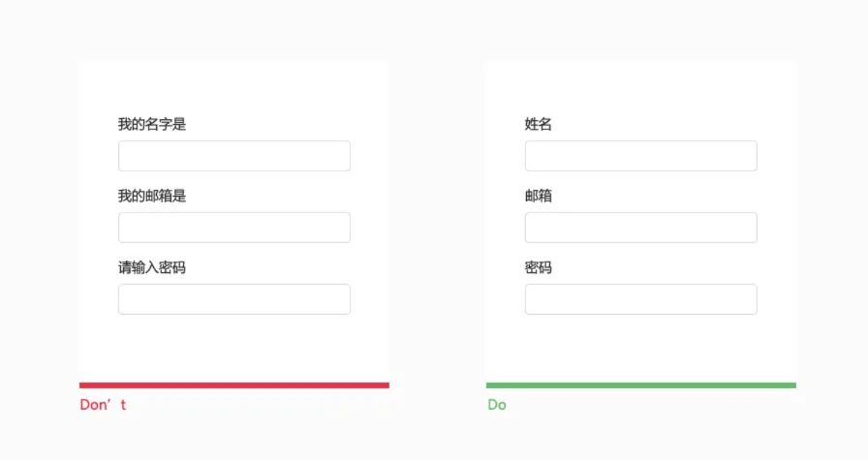The image size is (868, 460).
Task: Click the red bar under the left form
Action: pyautogui.click(x=233, y=385)
